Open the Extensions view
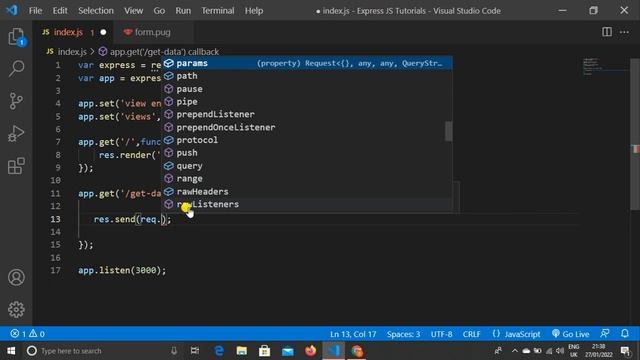The image size is (640, 360). pyautogui.click(x=16, y=166)
